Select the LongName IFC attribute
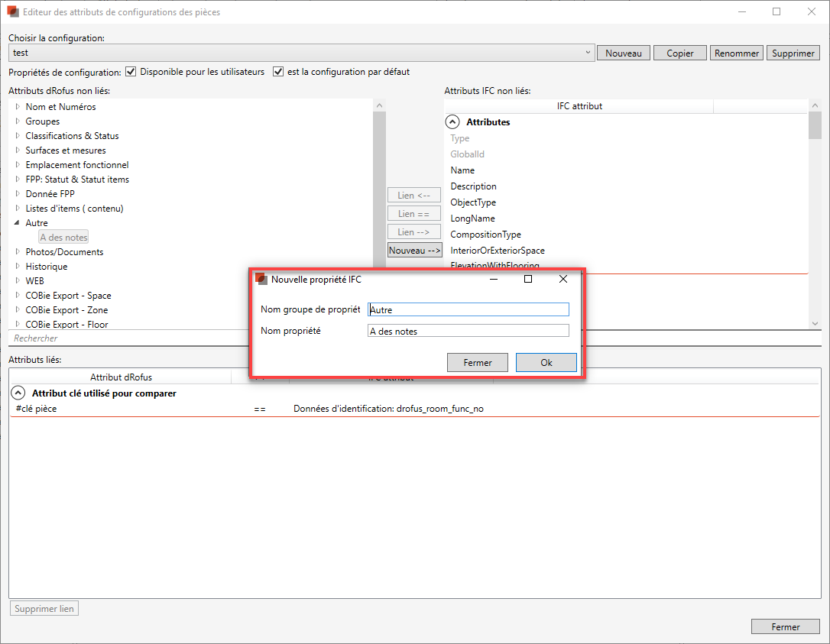This screenshot has height=644, width=830. (x=472, y=218)
